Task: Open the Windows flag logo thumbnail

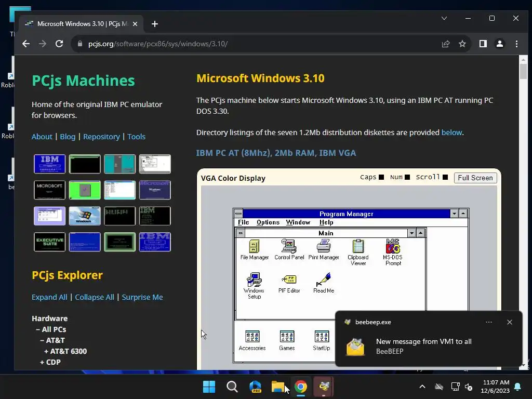Action: click(x=85, y=216)
